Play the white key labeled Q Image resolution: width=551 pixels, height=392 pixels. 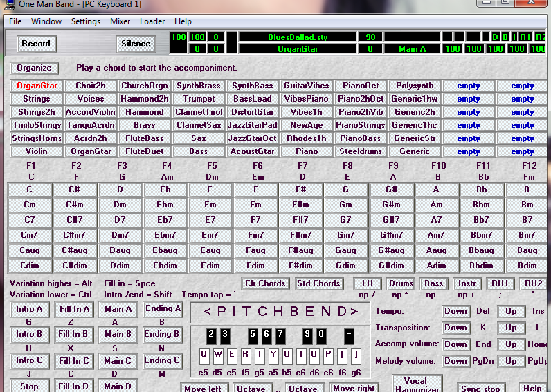tap(204, 357)
